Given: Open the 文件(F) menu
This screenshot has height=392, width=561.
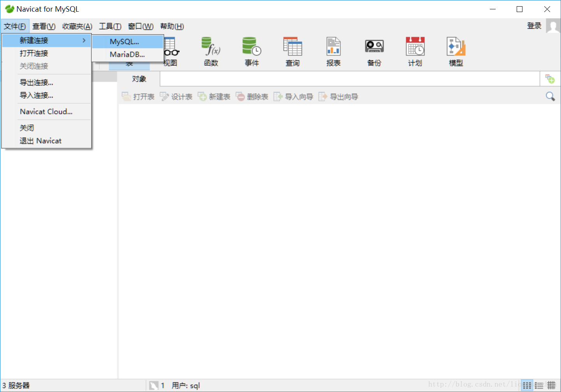Looking at the screenshot, I should [x=15, y=26].
